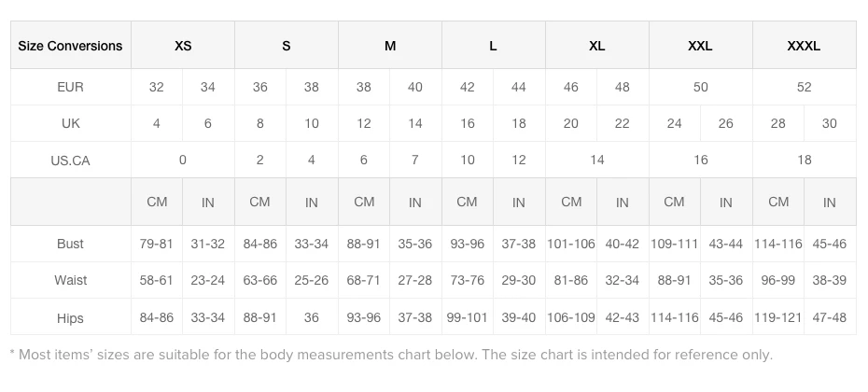
Task: Select the US.CA row label
Action: click(71, 161)
